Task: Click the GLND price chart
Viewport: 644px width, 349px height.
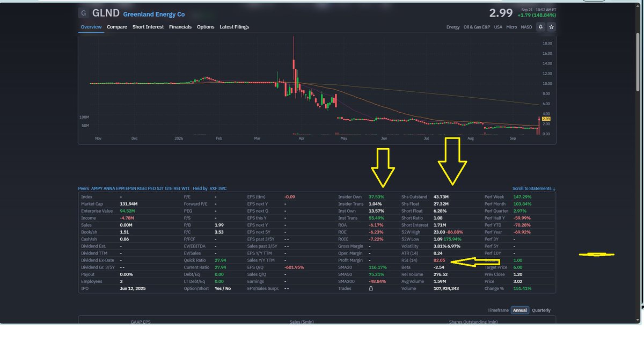Action: pos(317,89)
